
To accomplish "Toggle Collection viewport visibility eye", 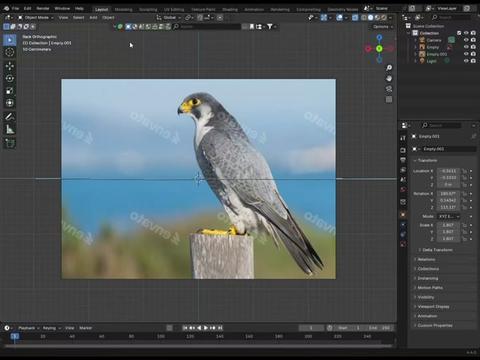I will click(466, 33).
